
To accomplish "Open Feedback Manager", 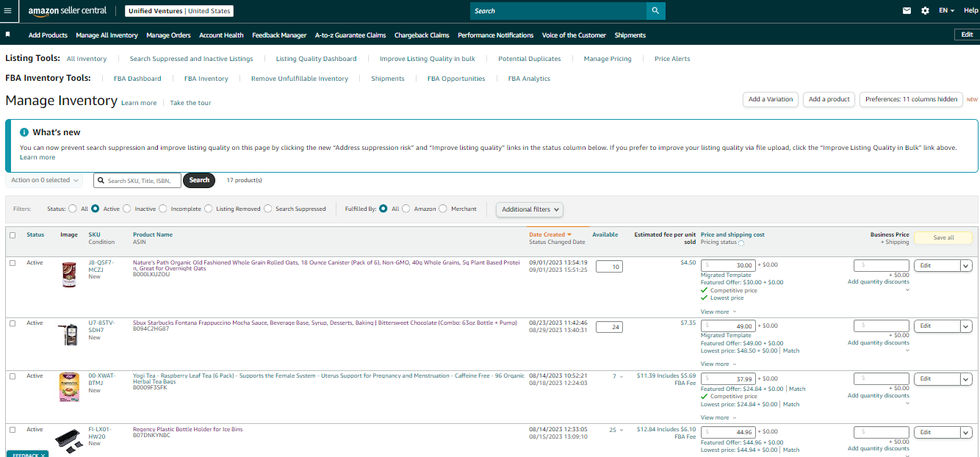I will [279, 35].
